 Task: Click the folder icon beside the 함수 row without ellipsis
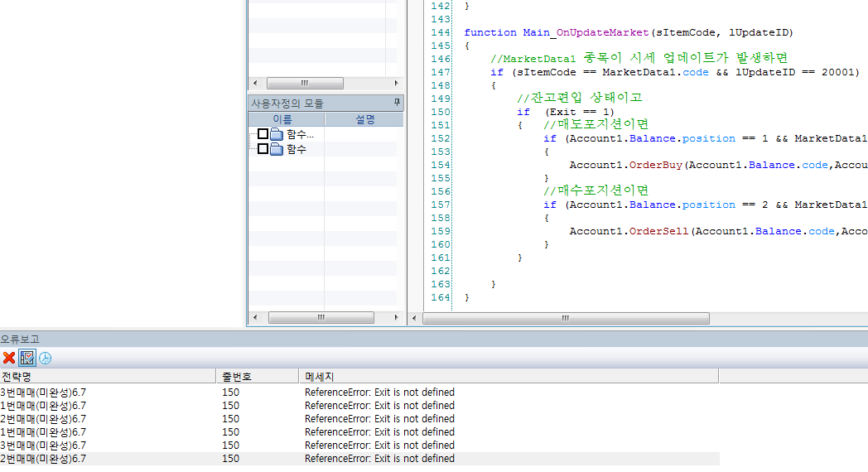click(277, 149)
